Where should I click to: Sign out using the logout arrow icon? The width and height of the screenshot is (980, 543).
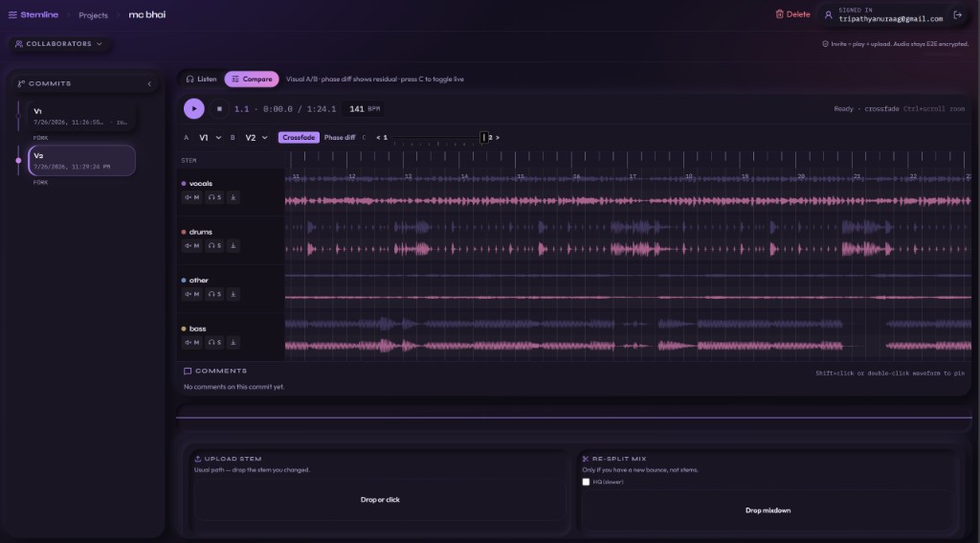point(957,15)
